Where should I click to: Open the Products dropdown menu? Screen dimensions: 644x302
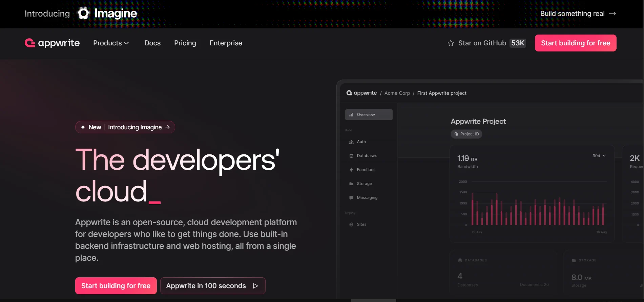[x=111, y=43]
